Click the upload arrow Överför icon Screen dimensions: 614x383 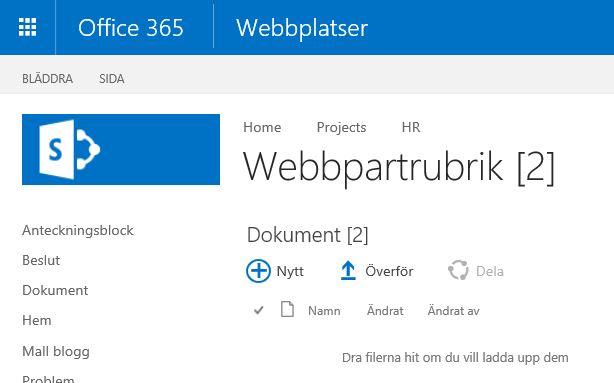(x=348, y=271)
